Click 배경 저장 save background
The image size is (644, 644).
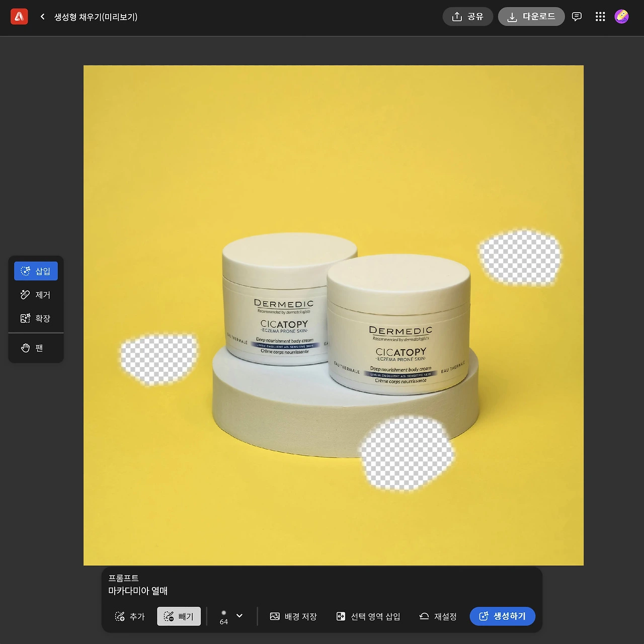point(293,616)
